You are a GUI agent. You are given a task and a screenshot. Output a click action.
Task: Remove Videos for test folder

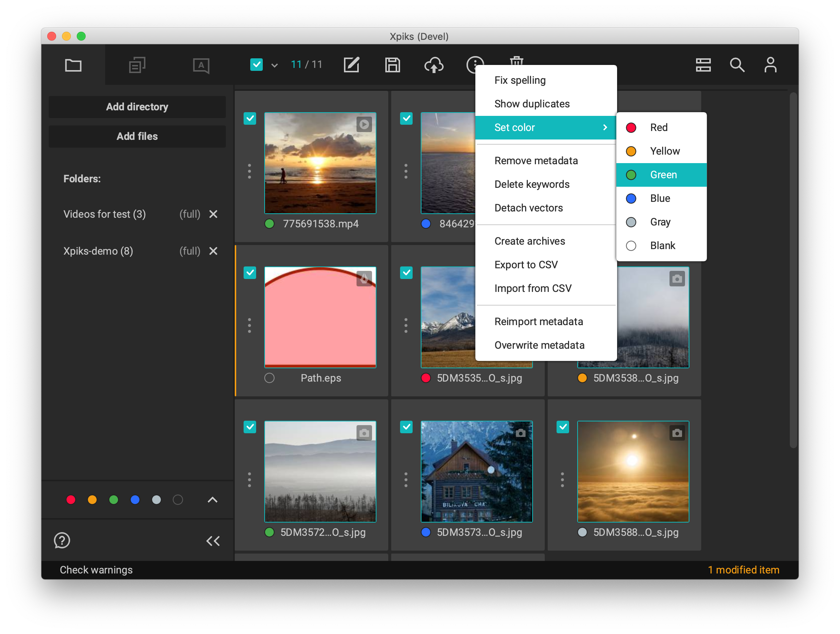[x=213, y=214]
